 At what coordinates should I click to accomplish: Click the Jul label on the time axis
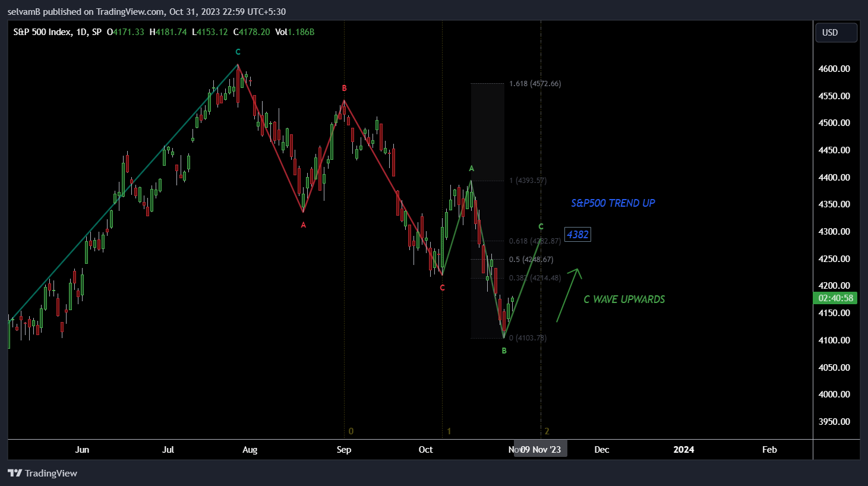pos(168,450)
